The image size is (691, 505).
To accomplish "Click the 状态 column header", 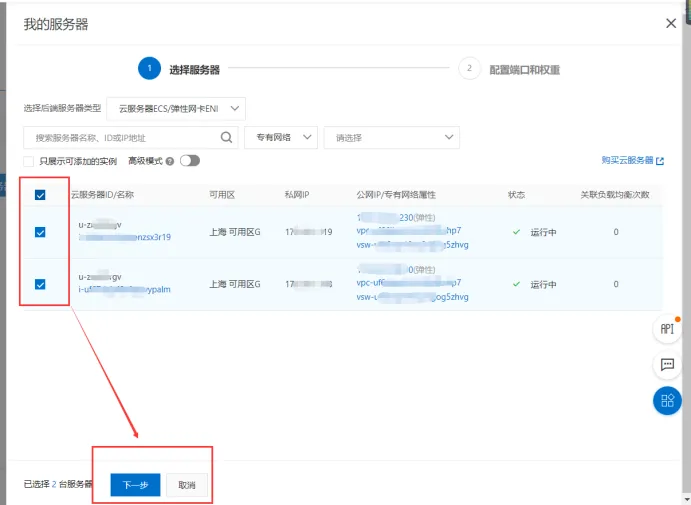I will point(516,195).
